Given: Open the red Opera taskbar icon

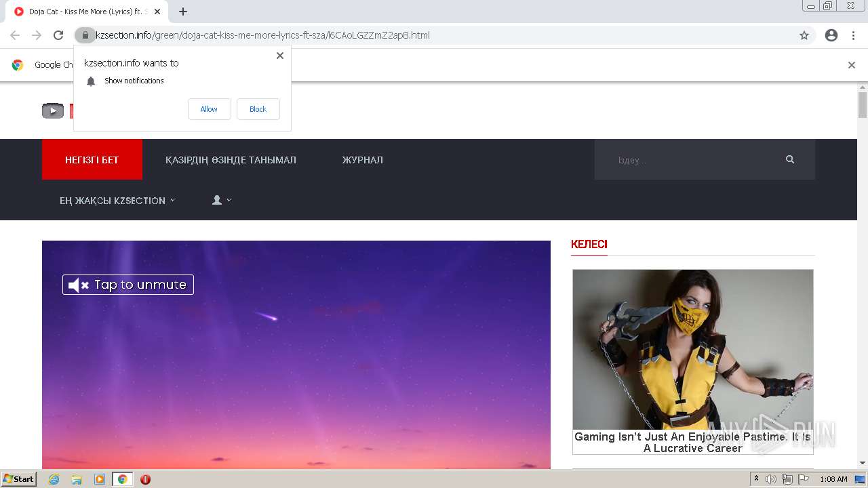Looking at the screenshot, I should [145, 479].
